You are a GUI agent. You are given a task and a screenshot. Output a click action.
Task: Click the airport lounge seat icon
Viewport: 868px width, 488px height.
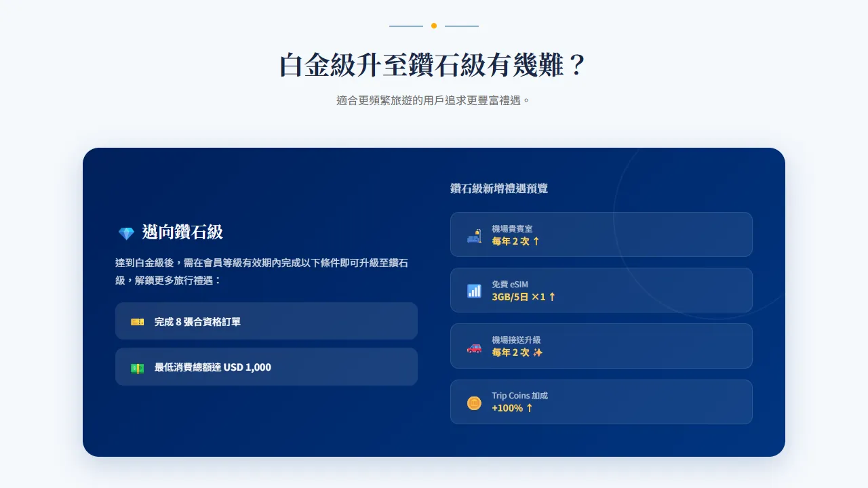(474, 236)
